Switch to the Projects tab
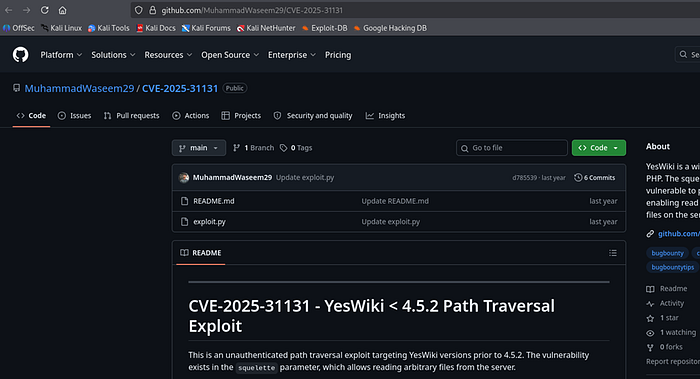Viewport: 700px width, 379px height. (x=241, y=116)
